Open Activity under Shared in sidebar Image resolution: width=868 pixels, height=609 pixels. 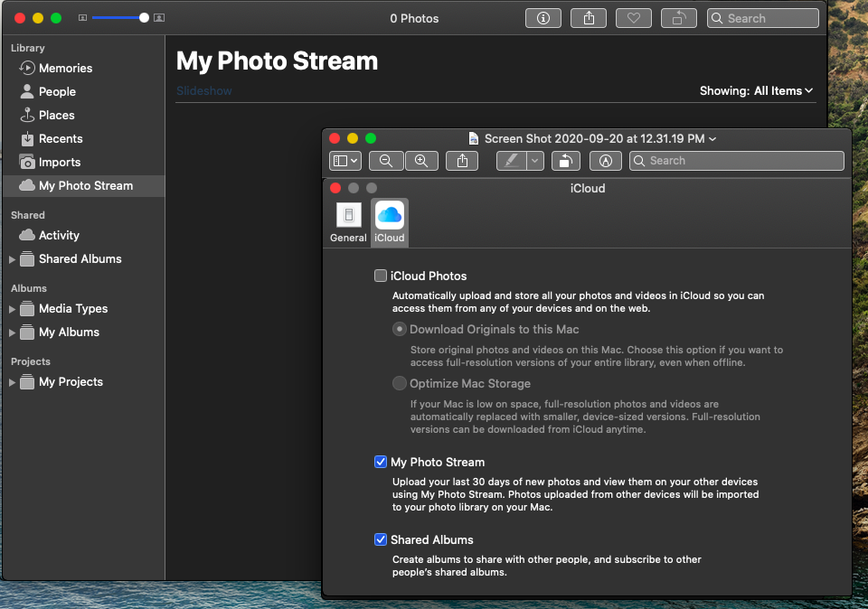(x=83, y=235)
